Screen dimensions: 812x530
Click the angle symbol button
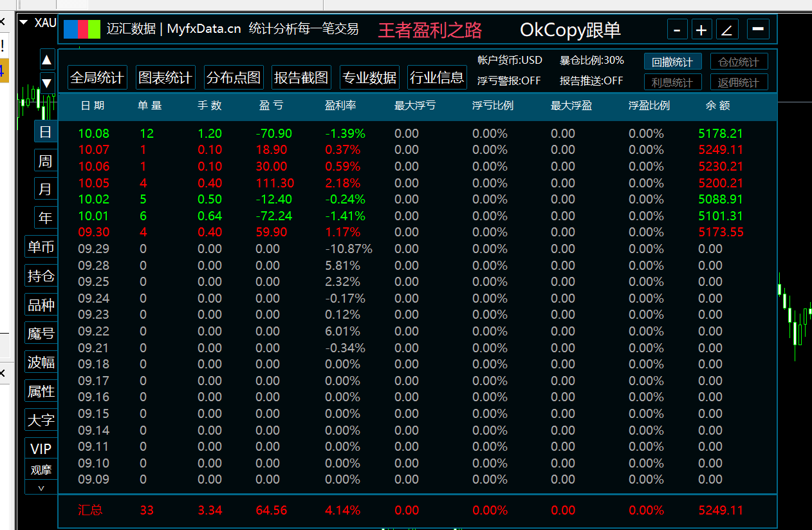click(726, 30)
